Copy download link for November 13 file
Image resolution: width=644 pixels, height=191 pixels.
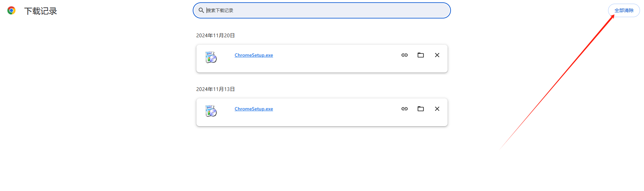(x=405, y=109)
